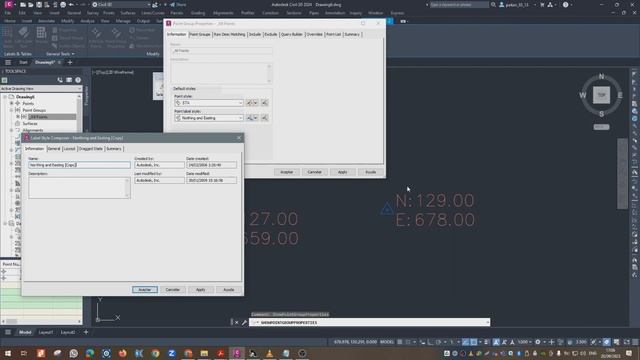Click the Save icon in quick access toolbar

(x=39, y=5)
